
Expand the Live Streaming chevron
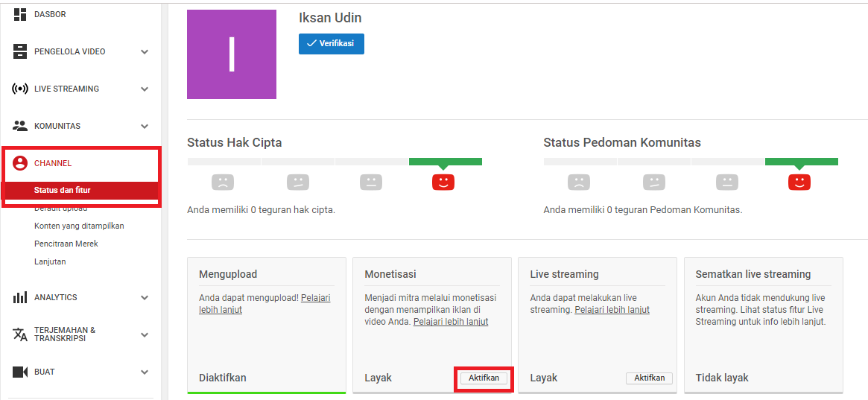coord(145,89)
